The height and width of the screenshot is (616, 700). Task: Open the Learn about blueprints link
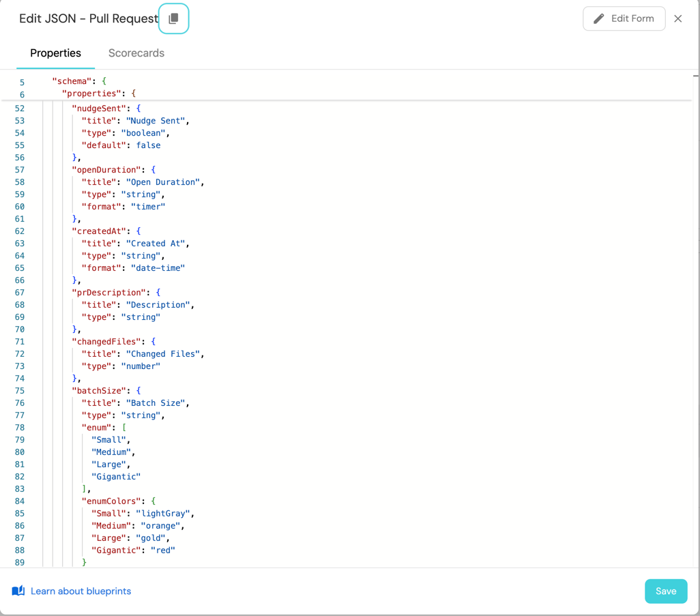(81, 591)
